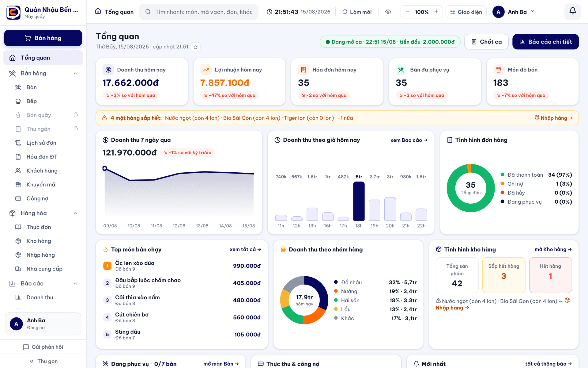The height and width of the screenshot is (368, 588).
Task: Click the notification bell icon
Action: tap(572, 12)
